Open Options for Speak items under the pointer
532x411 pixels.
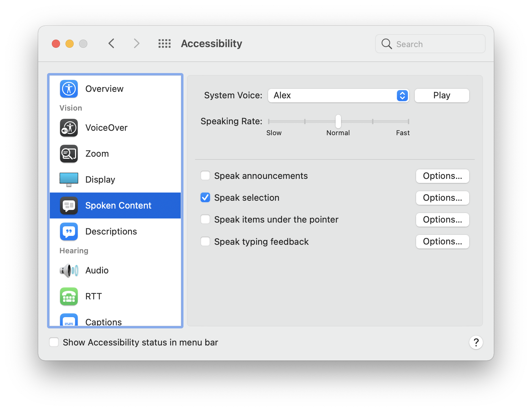click(x=442, y=219)
